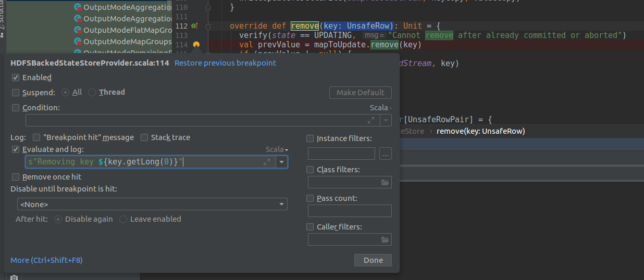Enable Instance filters checkbox

point(310,138)
